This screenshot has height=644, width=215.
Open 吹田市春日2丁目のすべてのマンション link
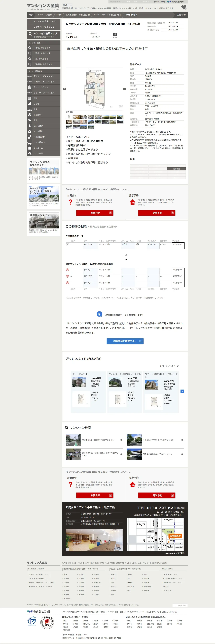pyautogui.click(x=94, y=440)
